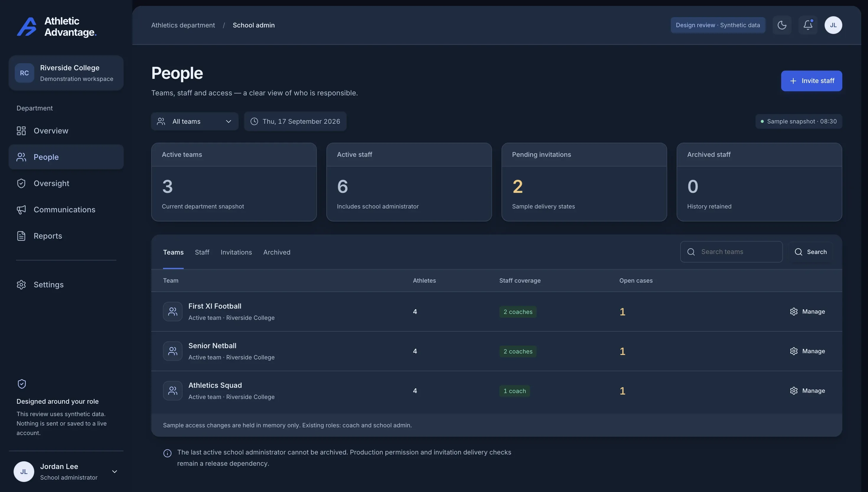Click the First XI Football team name
The image size is (868, 492).
(214, 306)
